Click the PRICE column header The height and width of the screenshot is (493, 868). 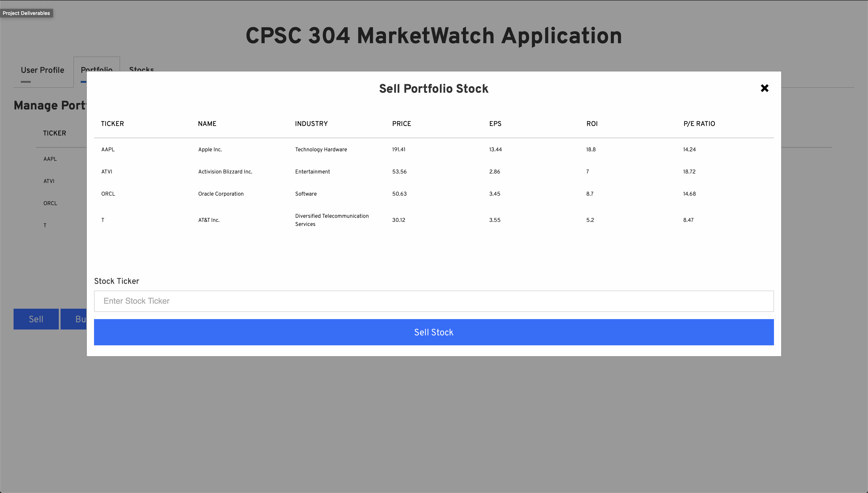coord(401,123)
